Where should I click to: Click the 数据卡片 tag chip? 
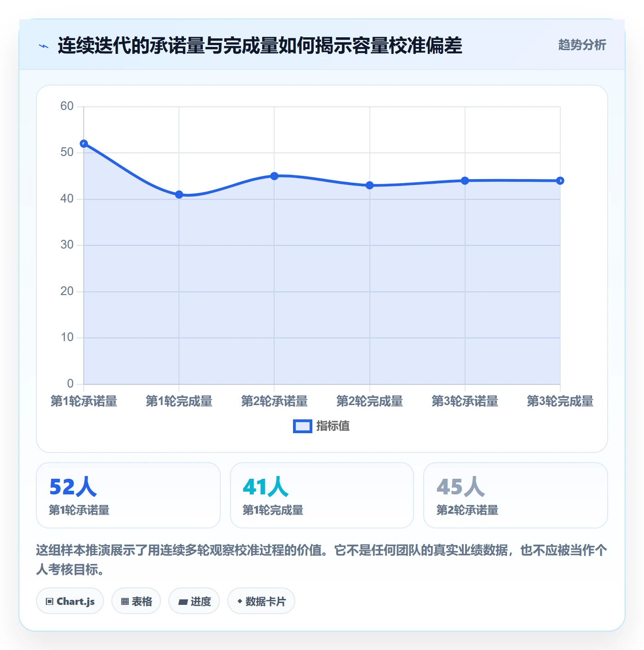261,601
